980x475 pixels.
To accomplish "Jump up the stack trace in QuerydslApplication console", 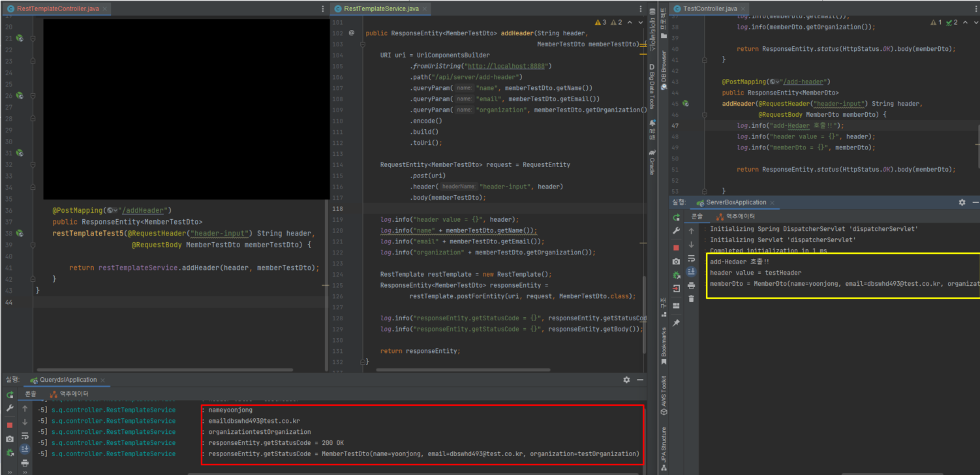I will [25, 409].
